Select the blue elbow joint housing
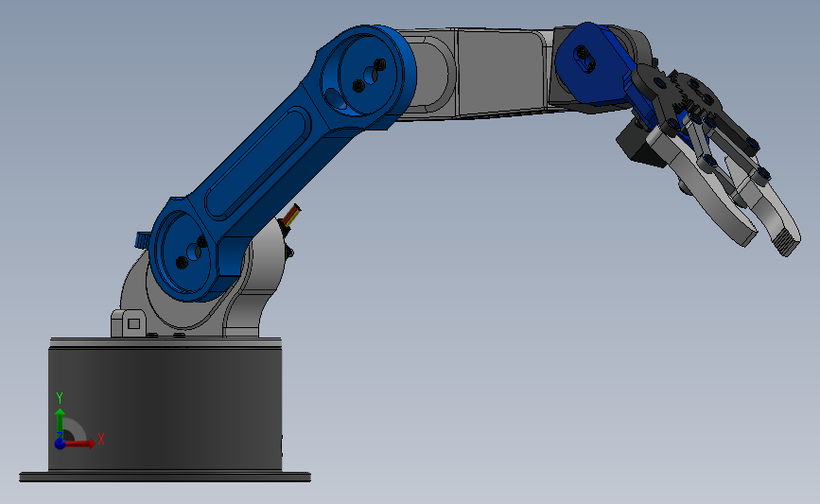The image size is (820, 504). 366,76
